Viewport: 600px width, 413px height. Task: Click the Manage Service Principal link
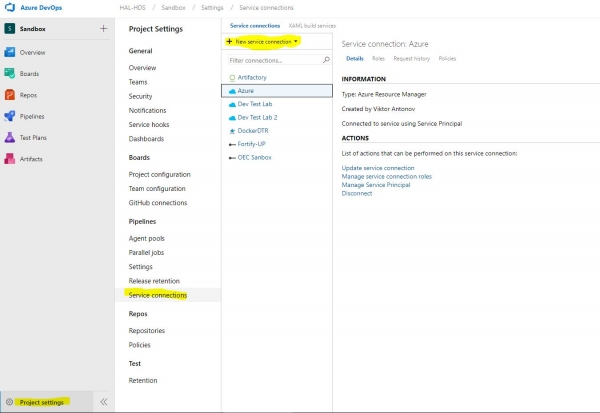pyautogui.click(x=375, y=185)
